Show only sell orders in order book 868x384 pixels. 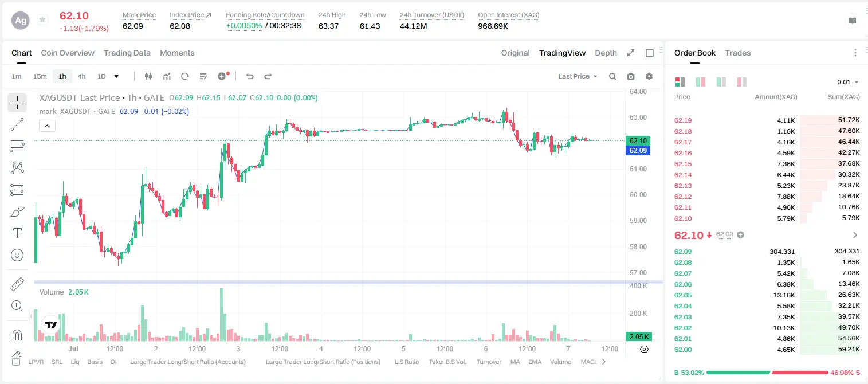741,82
